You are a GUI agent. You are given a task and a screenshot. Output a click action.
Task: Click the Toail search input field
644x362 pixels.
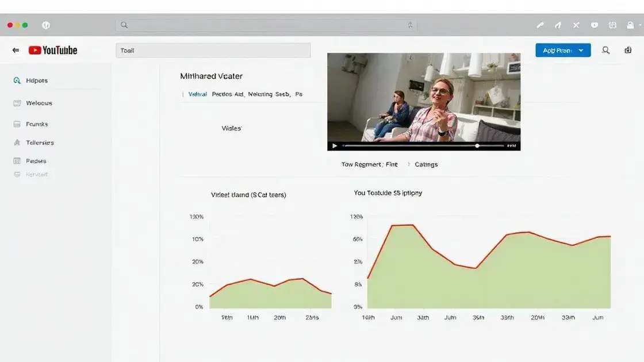(x=213, y=51)
